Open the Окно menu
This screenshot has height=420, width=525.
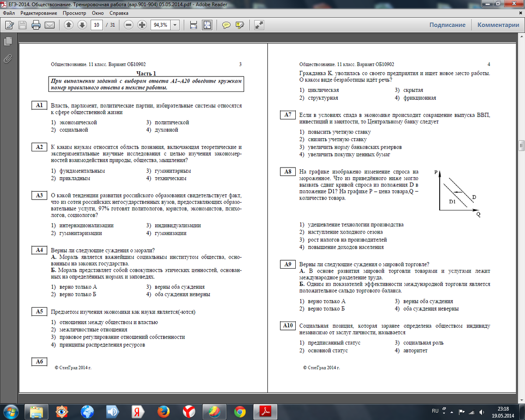[98, 13]
